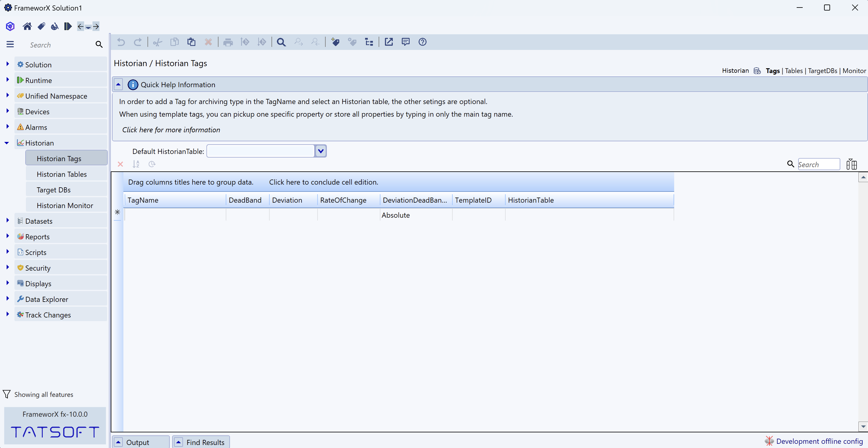Switch to the Tables top tab
The width and height of the screenshot is (868, 448).
tap(794, 71)
